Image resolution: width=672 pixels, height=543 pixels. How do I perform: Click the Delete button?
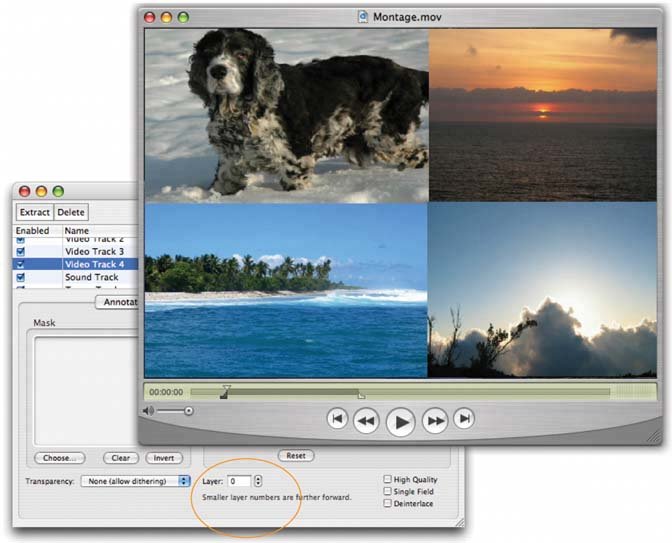click(70, 212)
